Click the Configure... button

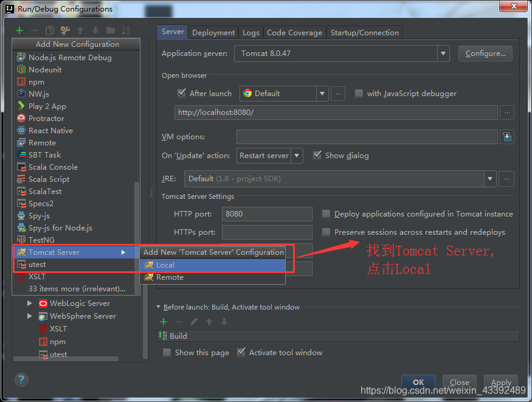click(485, 54)
